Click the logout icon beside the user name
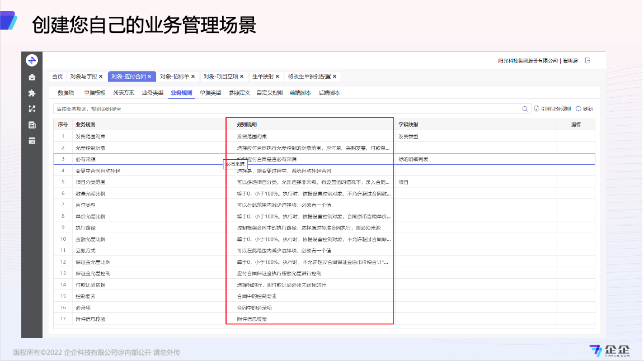 click(587, 60)
